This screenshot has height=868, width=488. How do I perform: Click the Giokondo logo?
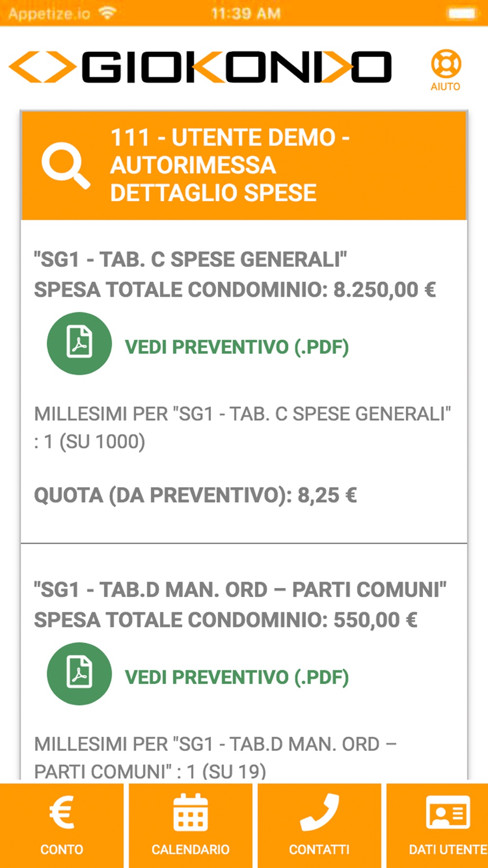click(x=200, y=67)
